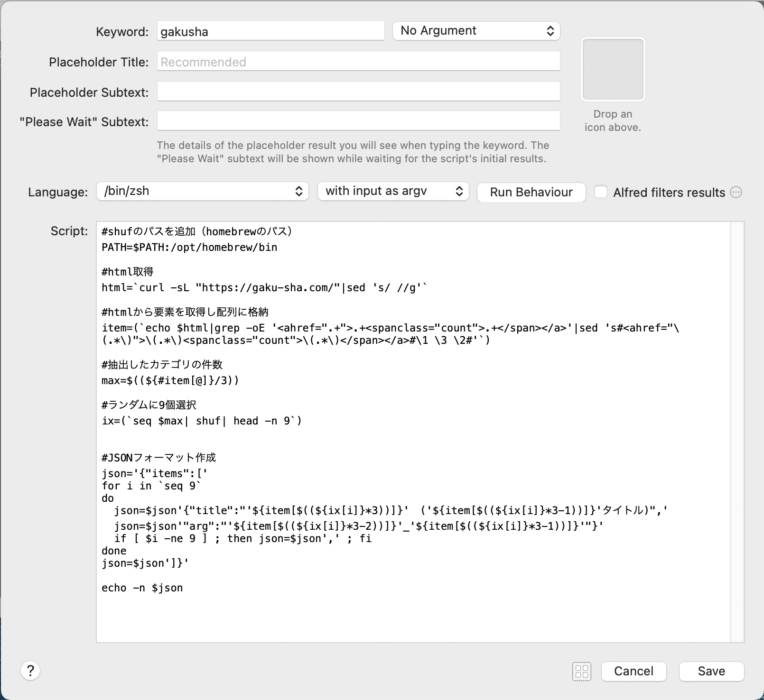764x700 pixels.
Task: Click the "Please Wait" Subtext field
Action: click(358, 121)
